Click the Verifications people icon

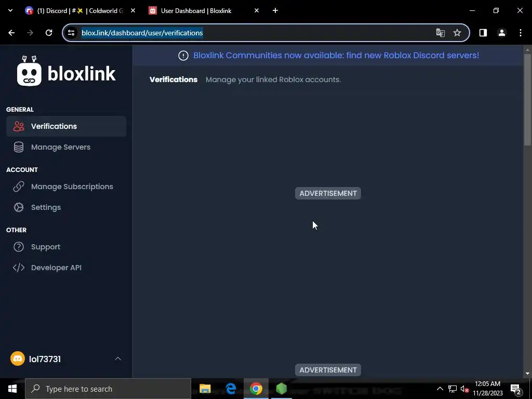[19, 126]
